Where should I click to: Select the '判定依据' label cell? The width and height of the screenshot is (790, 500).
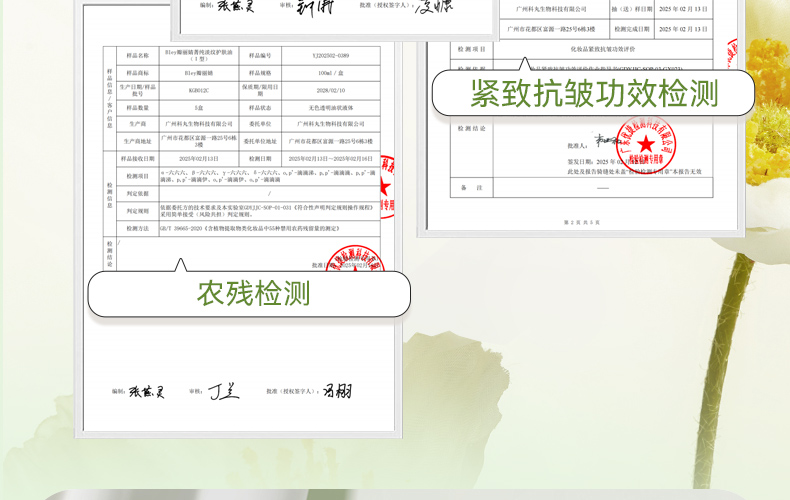tap(138, 194)
